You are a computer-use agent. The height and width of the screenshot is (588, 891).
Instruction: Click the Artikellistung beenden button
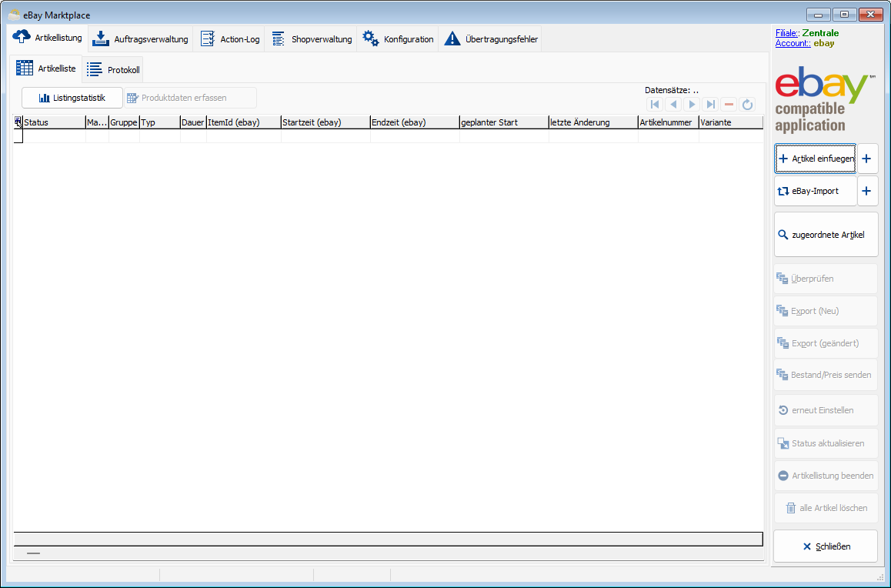tap(826, 476)
